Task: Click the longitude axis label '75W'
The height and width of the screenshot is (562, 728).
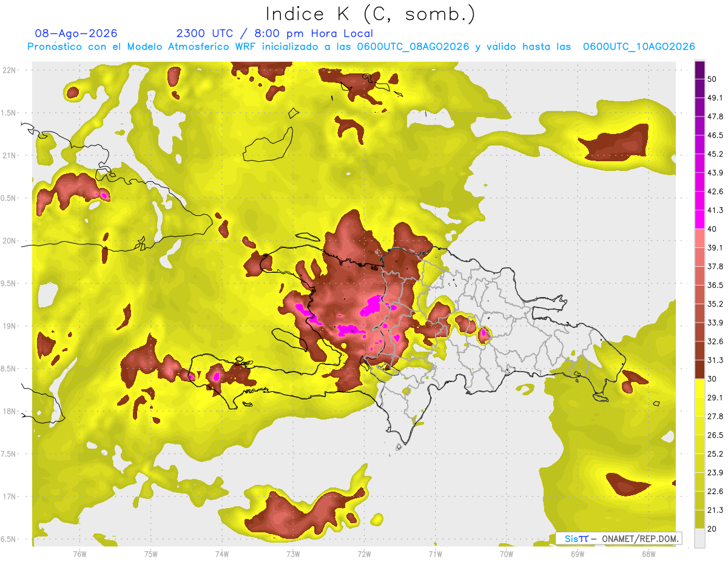Action: [x=150, y=554]
